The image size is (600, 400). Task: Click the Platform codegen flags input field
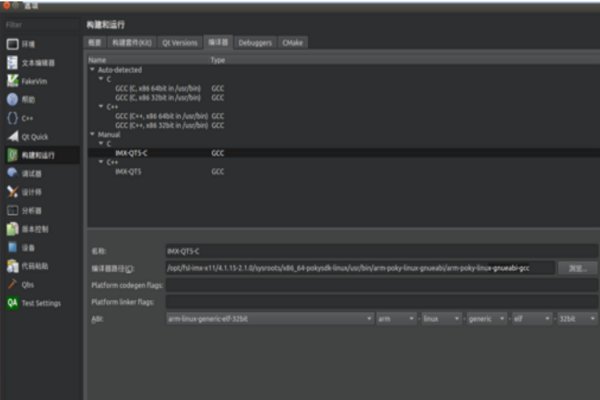coord(380,285)
